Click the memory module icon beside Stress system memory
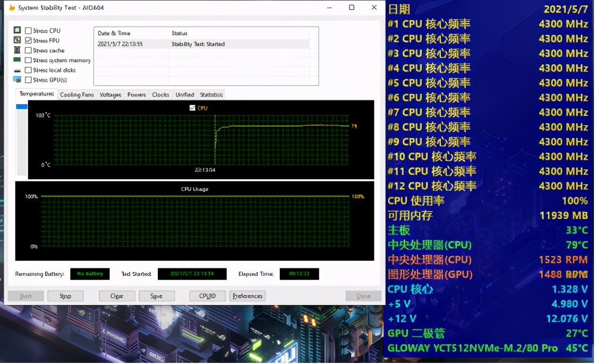 (17, 60)
